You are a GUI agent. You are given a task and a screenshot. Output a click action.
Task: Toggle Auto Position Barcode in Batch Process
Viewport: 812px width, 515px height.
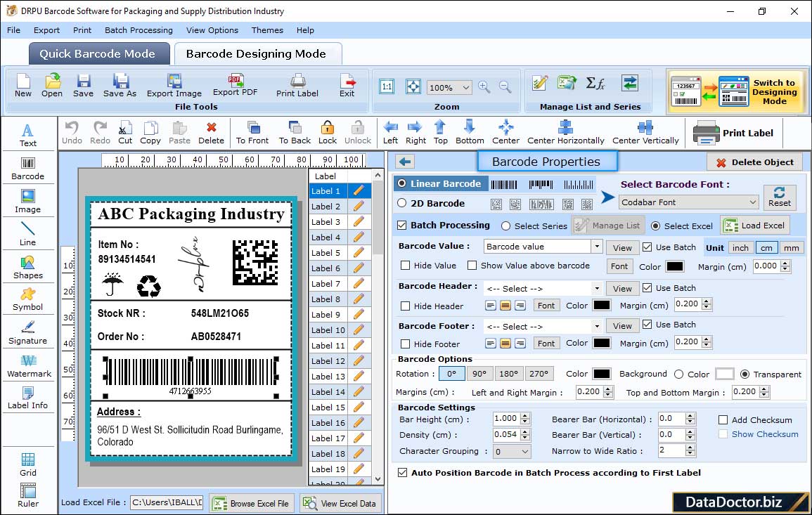402,473
